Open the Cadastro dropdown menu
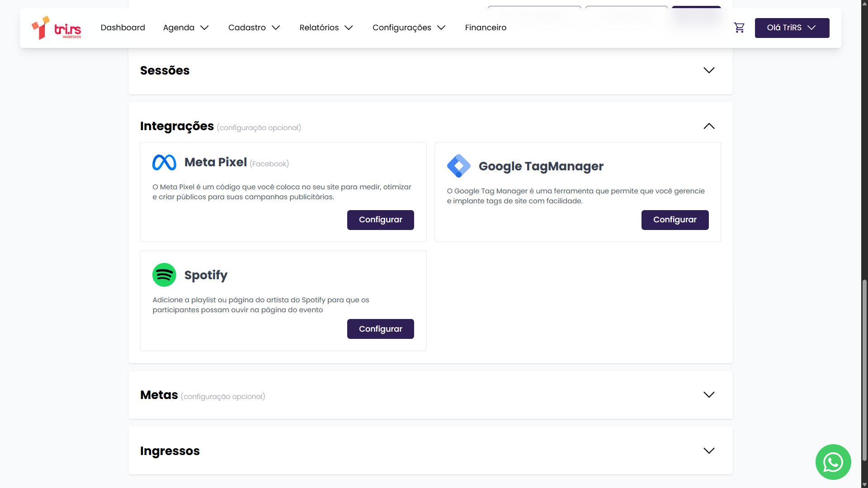This screenshot has width=868, height=488. point(254,28)
